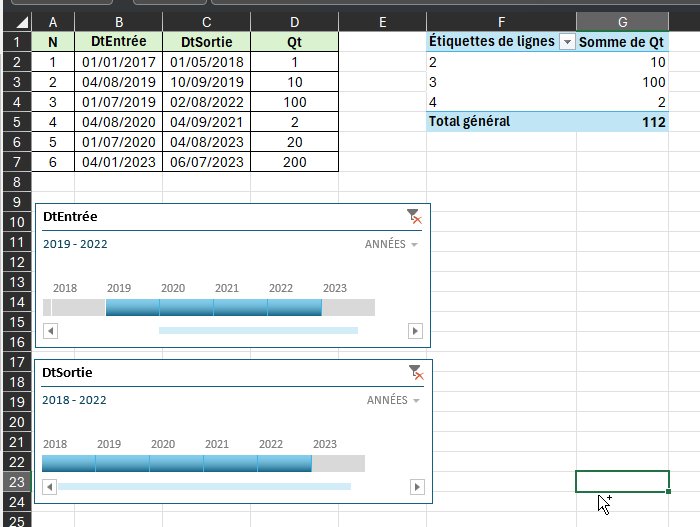Click Qt cell containing 20 in row 6

[295, 142]
